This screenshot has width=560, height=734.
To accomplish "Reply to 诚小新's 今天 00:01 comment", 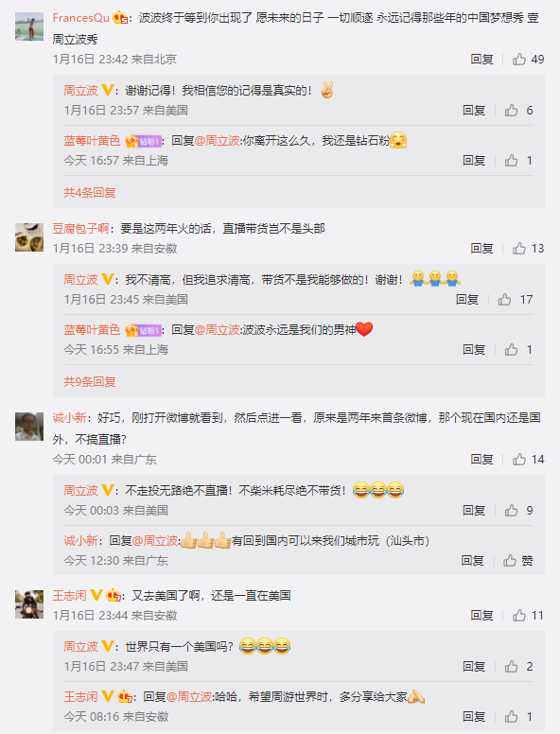I will [481, 460].
